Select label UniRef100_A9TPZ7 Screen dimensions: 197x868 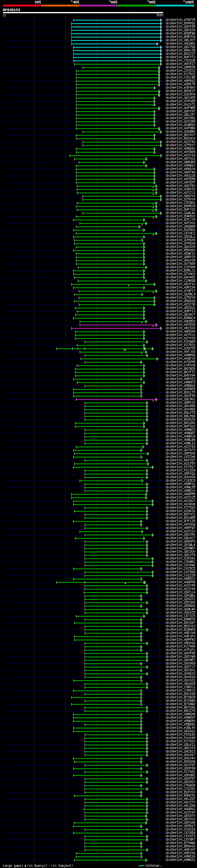[180, 64]
